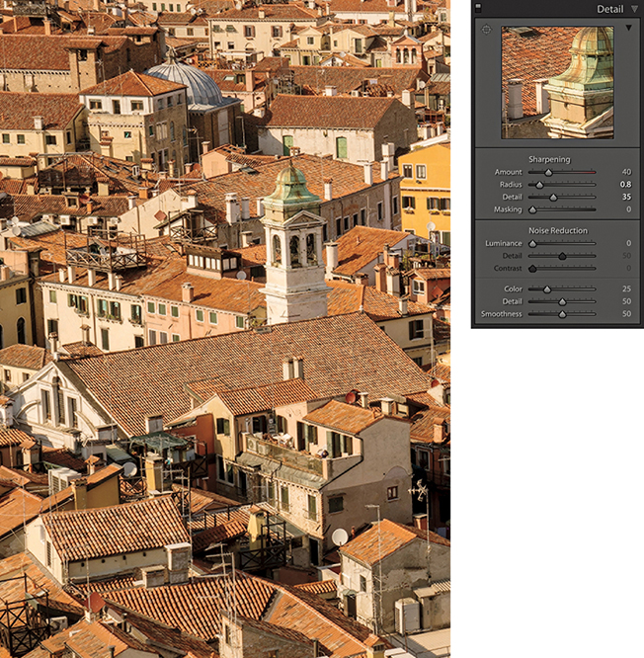Screen dimensions: 644x658
Task: Click the Radius slider handle
Action: [x=539, y=185]
